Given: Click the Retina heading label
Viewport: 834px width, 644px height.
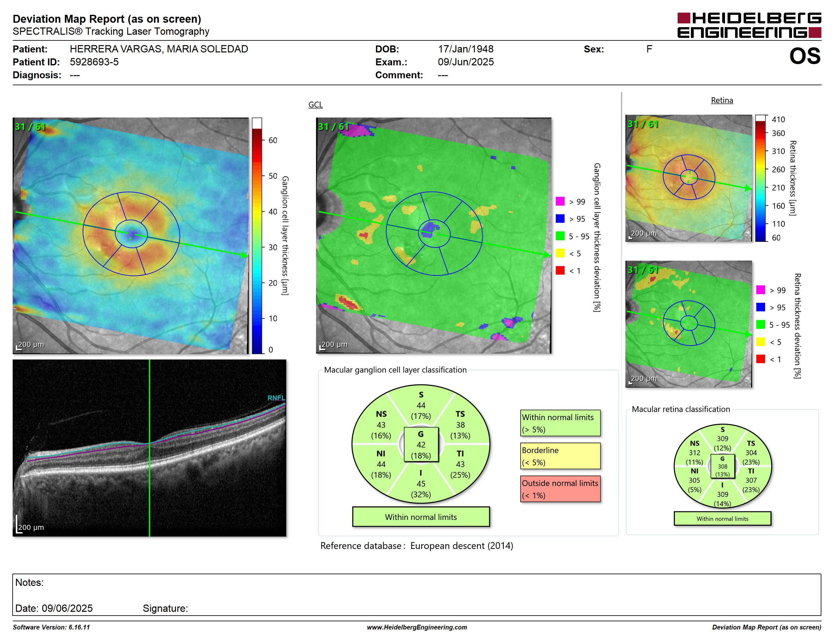Looking at the screenshot, I should [722, 100].
